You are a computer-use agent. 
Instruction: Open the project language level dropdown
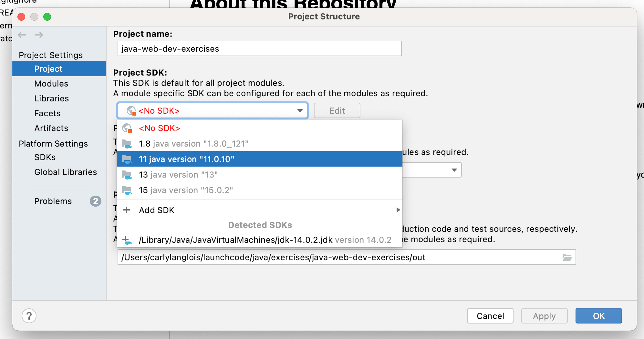[x=454, y=169]
